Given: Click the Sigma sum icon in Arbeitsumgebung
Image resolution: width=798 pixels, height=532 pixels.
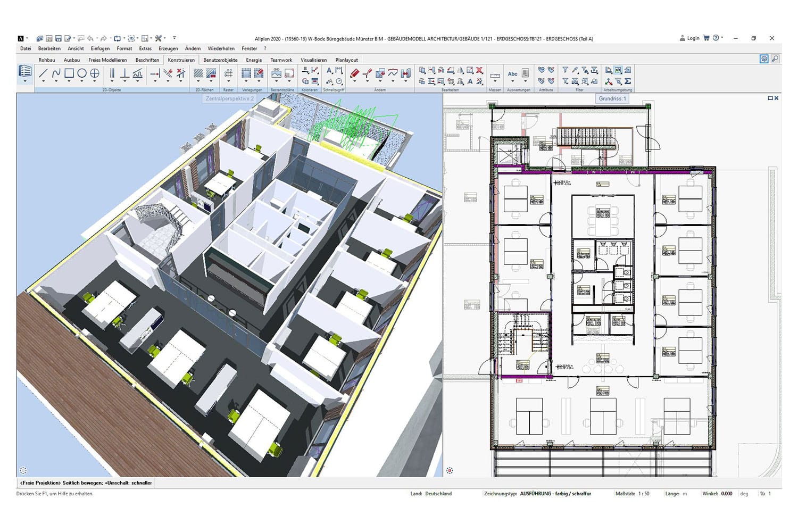Looking at the screenshot, I should coord(628,81).
